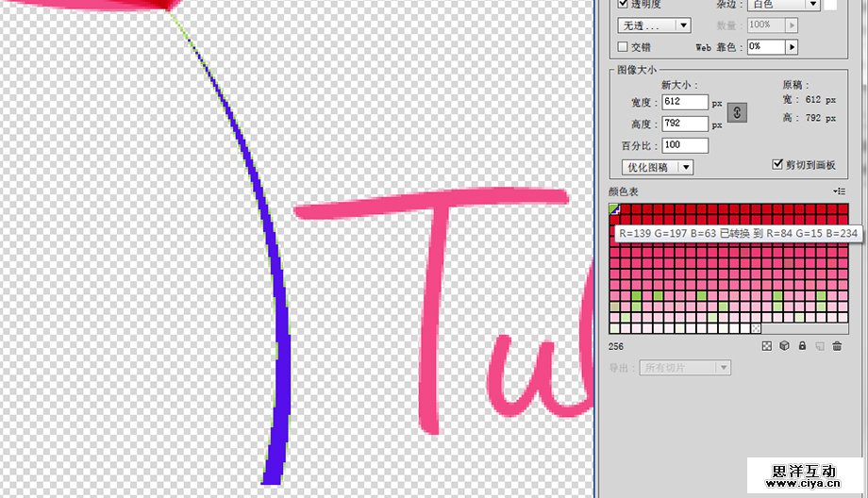Open the 杂边 matte dropdown showing 白色
The height and width of the screenshot is (498, 868).
(783, 4)
